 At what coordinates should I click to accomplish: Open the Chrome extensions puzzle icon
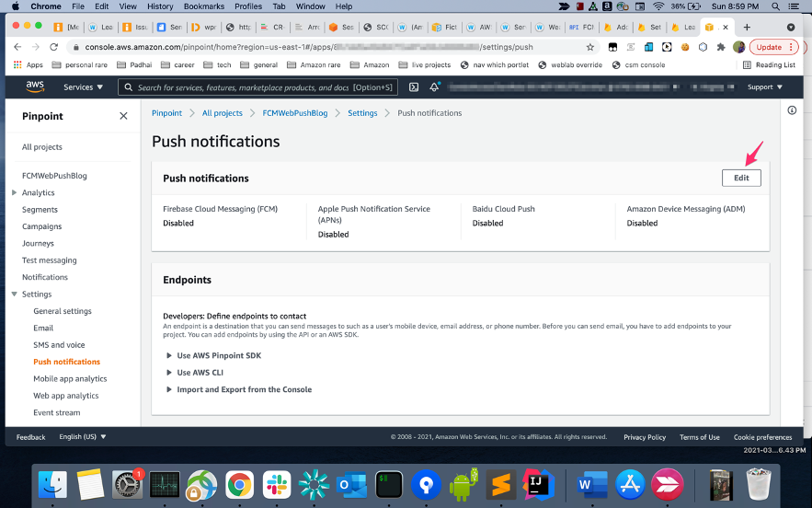click(x=721, y=47)
